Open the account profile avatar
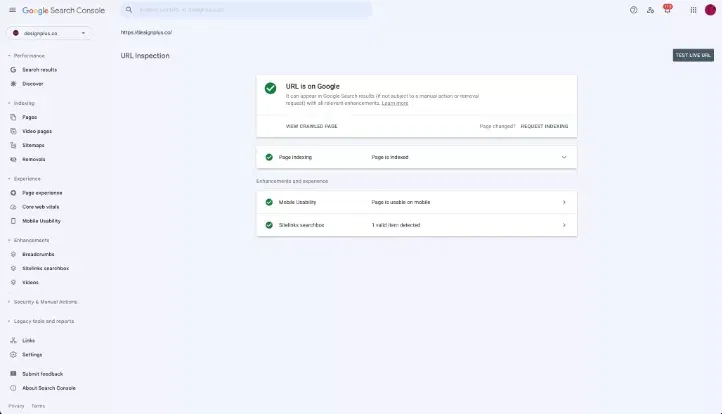The width and height of the screenshot is (722, 414). [710, 10]
